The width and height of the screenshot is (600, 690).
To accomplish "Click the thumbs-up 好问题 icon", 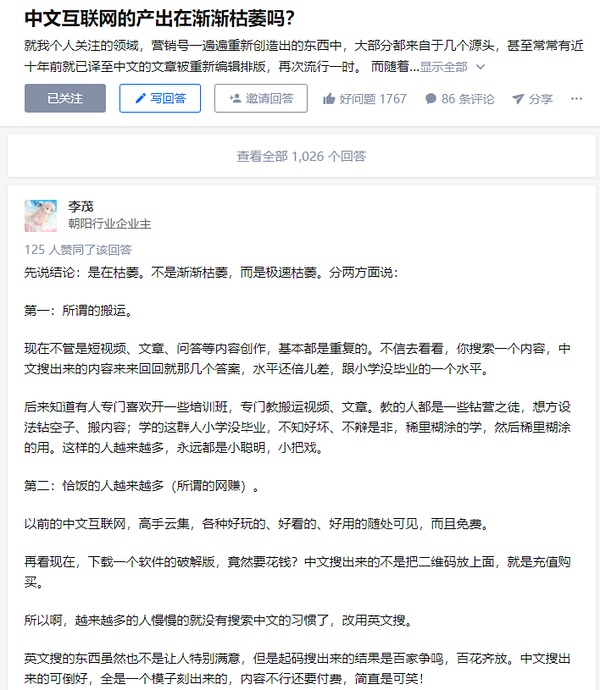I will point(329,99).
